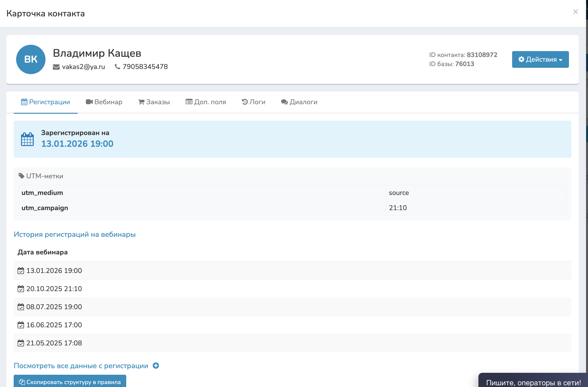The width and height of the screenshot is (588, 387).
Task: Click calendar icon for 20.10.2025 21:10 row
Action: tap(21, 289)
